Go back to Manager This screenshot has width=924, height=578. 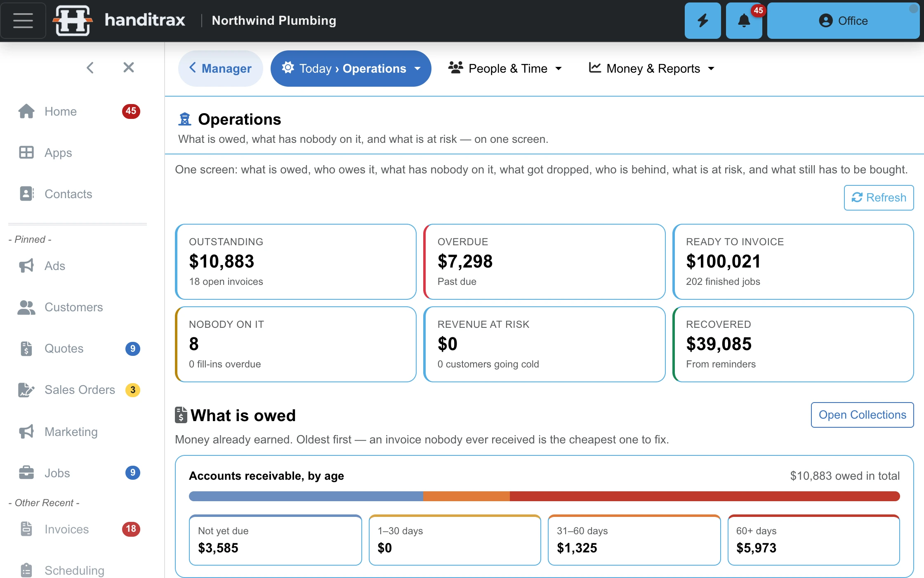220,69
